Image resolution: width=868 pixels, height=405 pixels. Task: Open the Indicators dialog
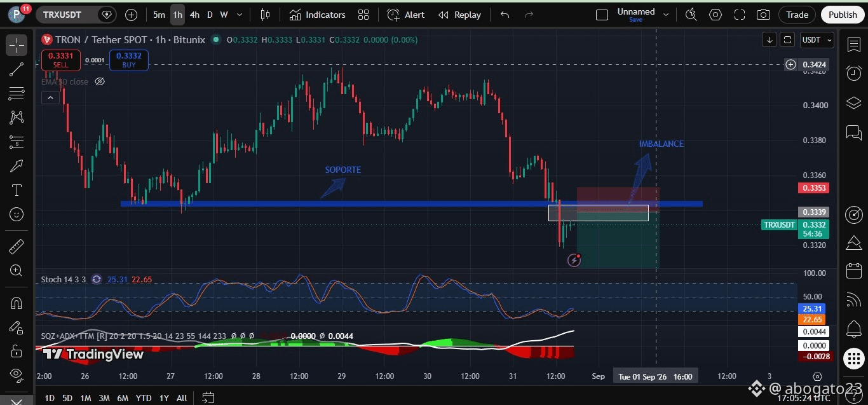point(317,15)
